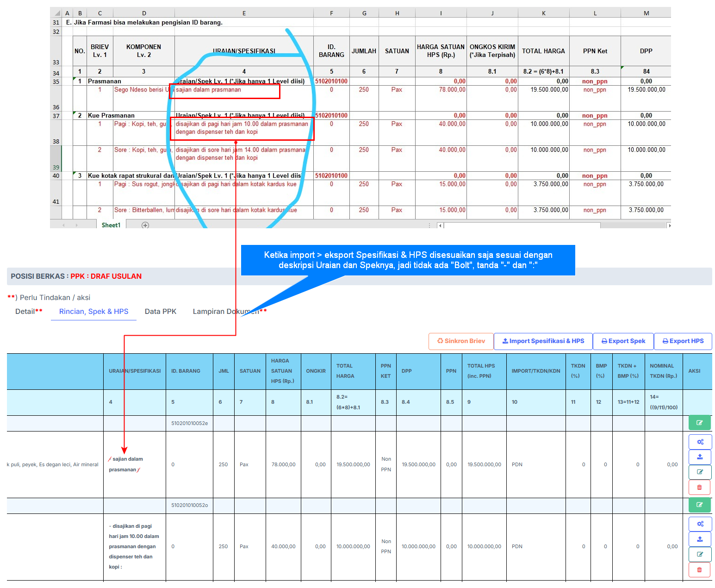Click the green edit button in second category row
Viewport: 715px width, 588px height.
699,505
